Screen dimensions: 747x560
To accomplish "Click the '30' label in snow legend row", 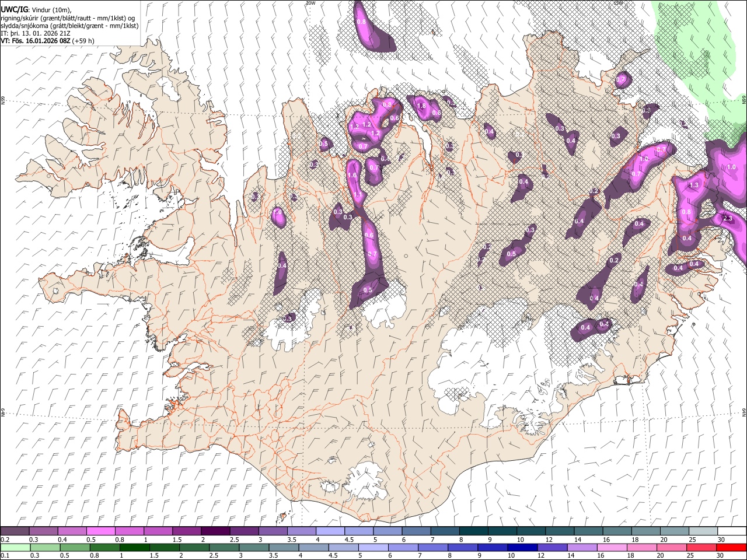I will 721,540.
